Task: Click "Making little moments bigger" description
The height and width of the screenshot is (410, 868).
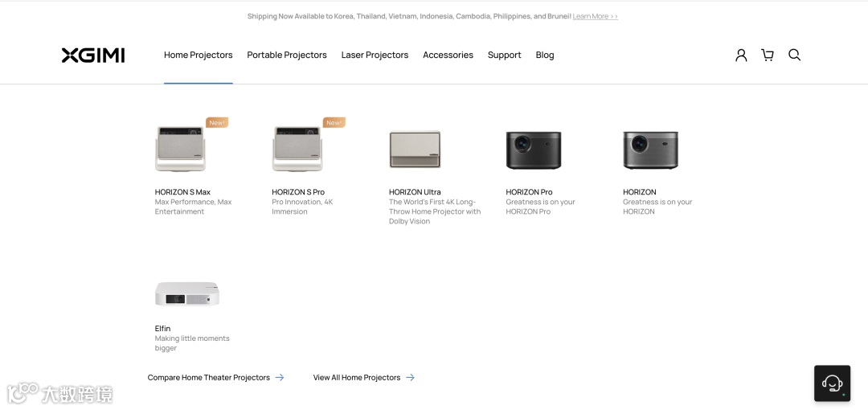Action: 192,343
